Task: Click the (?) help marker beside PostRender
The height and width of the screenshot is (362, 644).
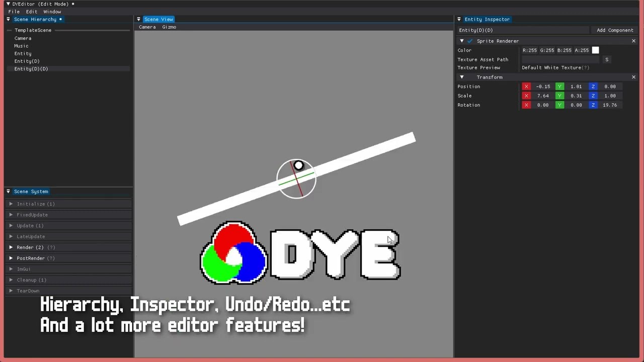Action: (x=51, y=258)
